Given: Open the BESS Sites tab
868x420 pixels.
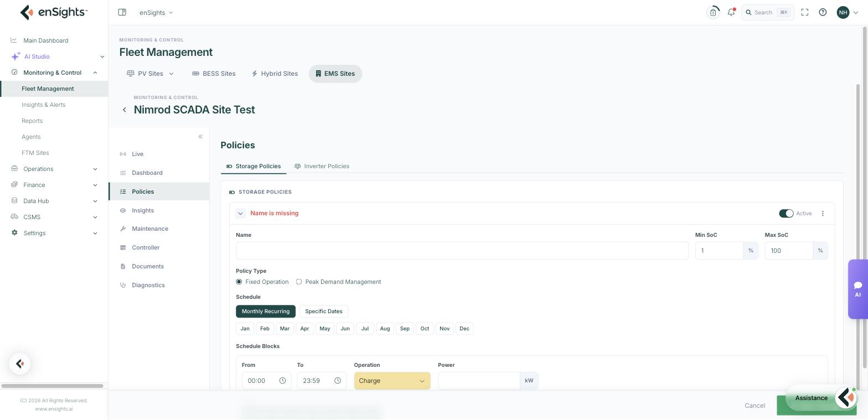Looking at the screenshot, I should coord(214,74).
